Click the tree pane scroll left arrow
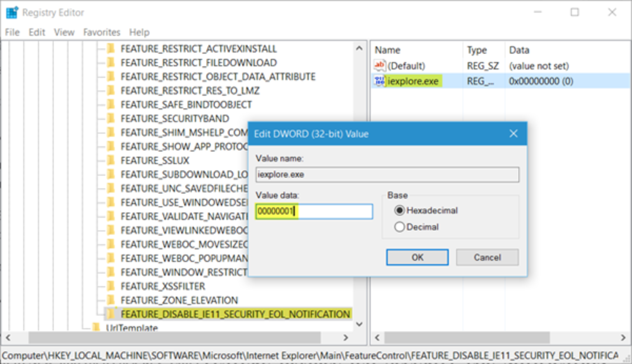Screen dimensions: 632x364 [x=7, y=337]
